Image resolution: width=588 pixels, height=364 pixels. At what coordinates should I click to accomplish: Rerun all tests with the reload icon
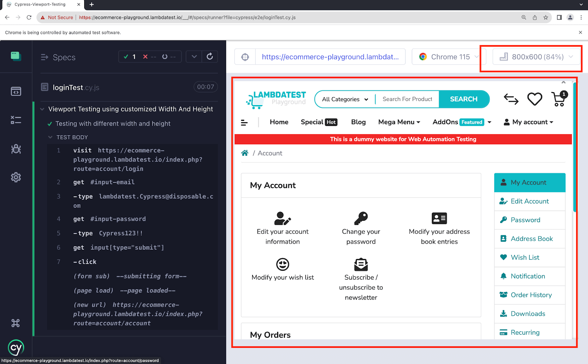(x=210, y=57)
